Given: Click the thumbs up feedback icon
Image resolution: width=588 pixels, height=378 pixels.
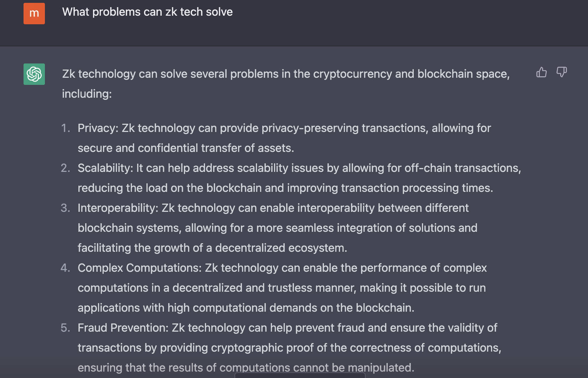Looking at the screenshot, I should [541, 72].
